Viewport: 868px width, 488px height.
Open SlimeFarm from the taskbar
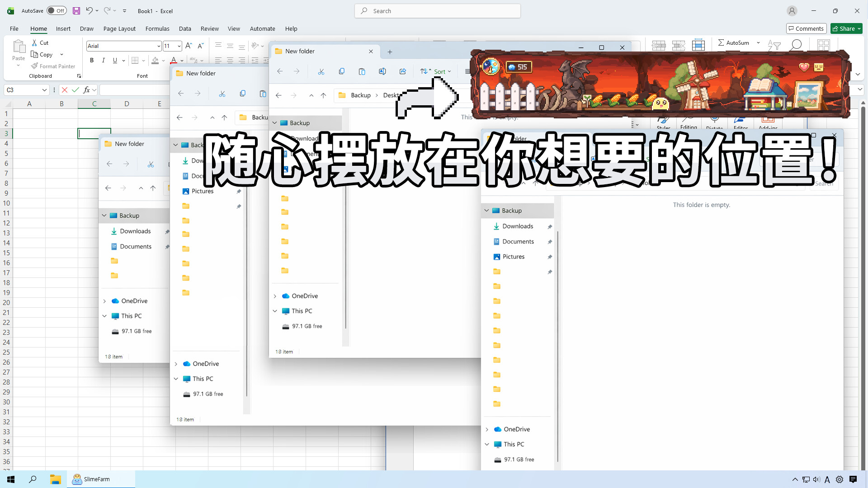click(x=101, y=479)
